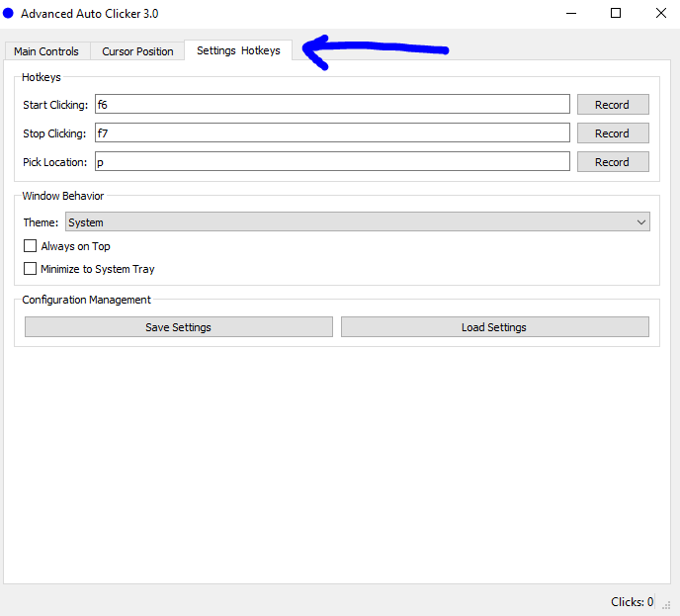The height and width of the screenshot is (616, 680).
Task: Close the Advanced Auto Clicker window
Action: point(660,14)
